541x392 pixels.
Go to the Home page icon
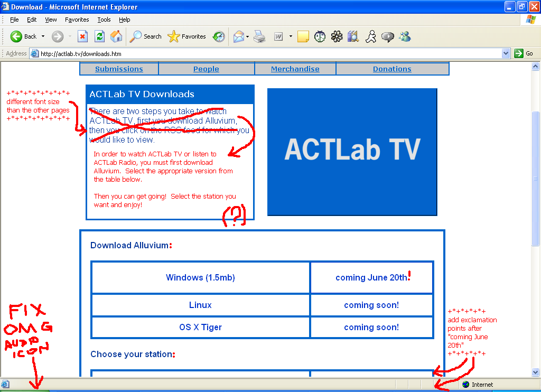116,36
